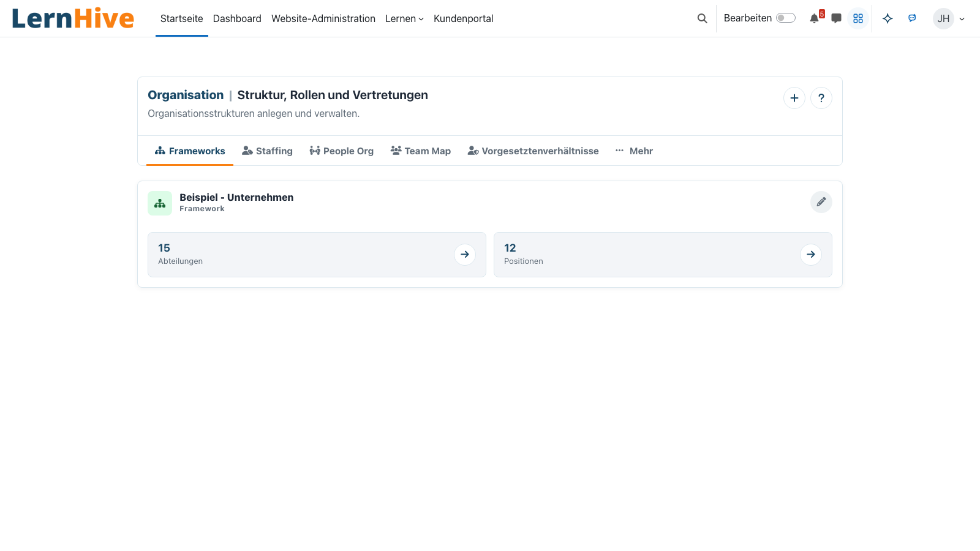Expand the Lernen dropdown menu

pyautogui.click(x=404, y=18)
